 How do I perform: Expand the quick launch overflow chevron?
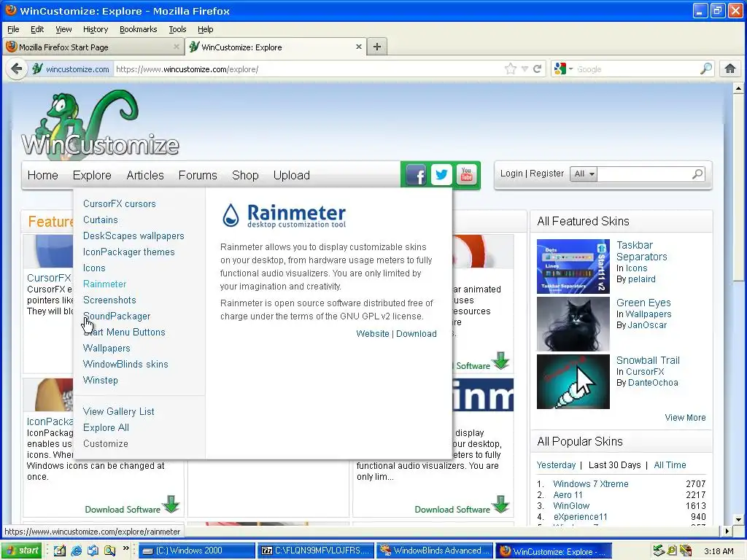125,548
